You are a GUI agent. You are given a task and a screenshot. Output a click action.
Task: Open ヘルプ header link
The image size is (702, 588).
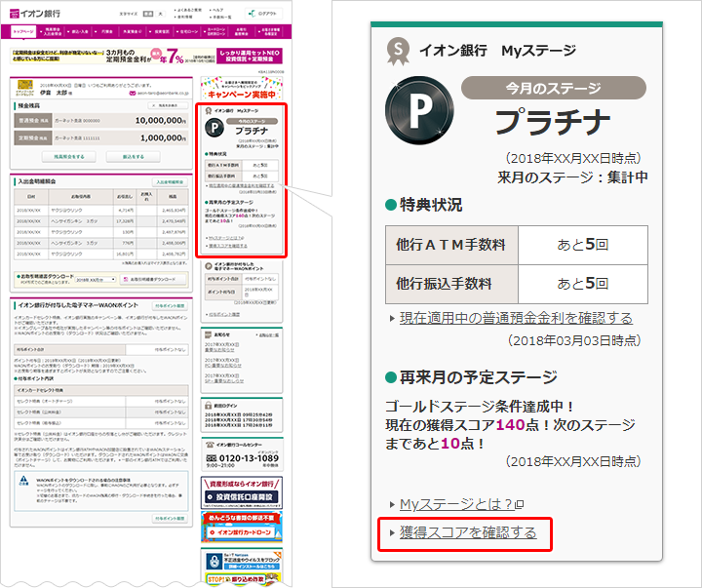click(x=216, y=10)
